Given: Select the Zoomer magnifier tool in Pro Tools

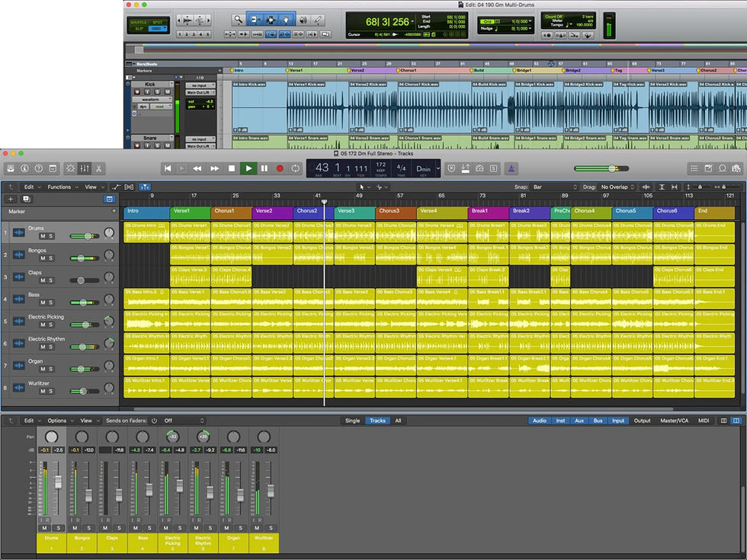Looking at the screenshot, I should pos(238,19).
